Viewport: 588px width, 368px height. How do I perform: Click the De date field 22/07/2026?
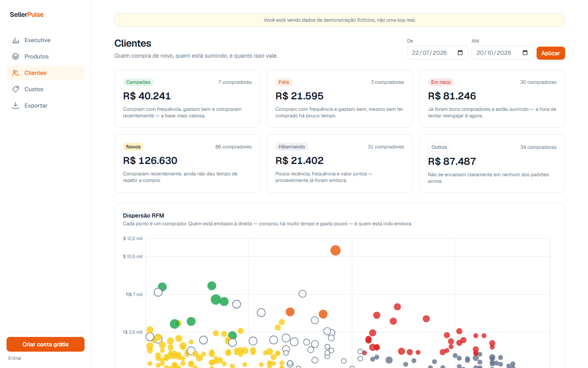(x=437, y=53)
